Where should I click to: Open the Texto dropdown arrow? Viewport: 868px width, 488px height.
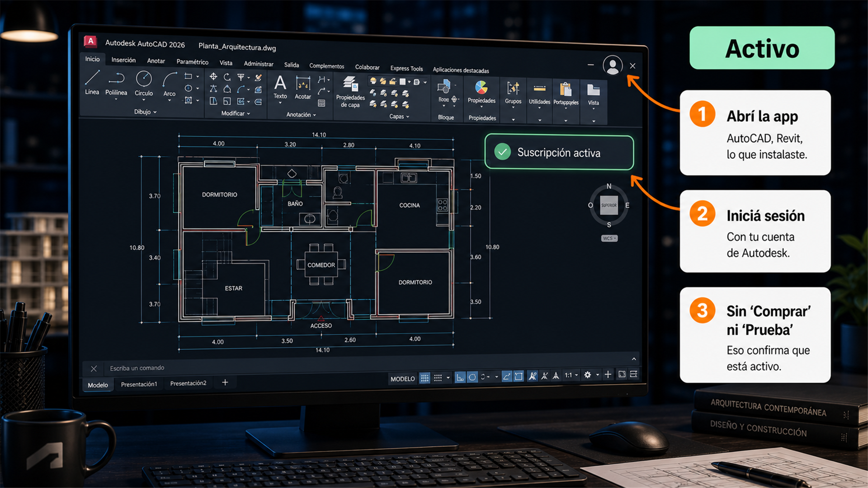280,103
